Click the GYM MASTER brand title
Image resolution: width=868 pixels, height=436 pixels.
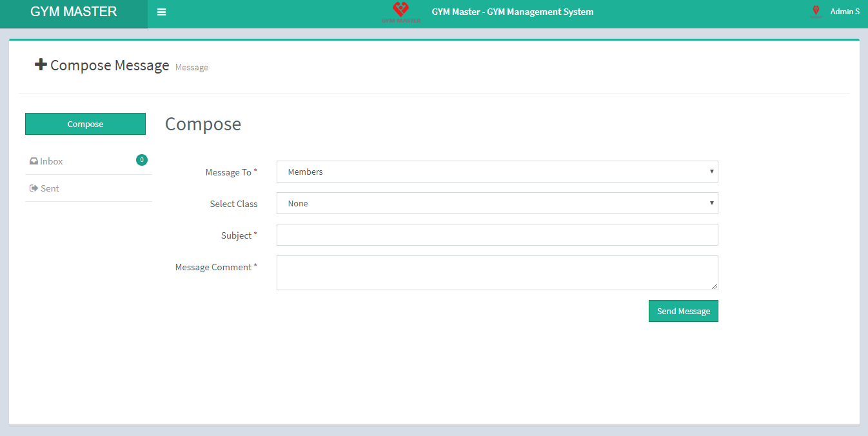[x=74, y=12]
